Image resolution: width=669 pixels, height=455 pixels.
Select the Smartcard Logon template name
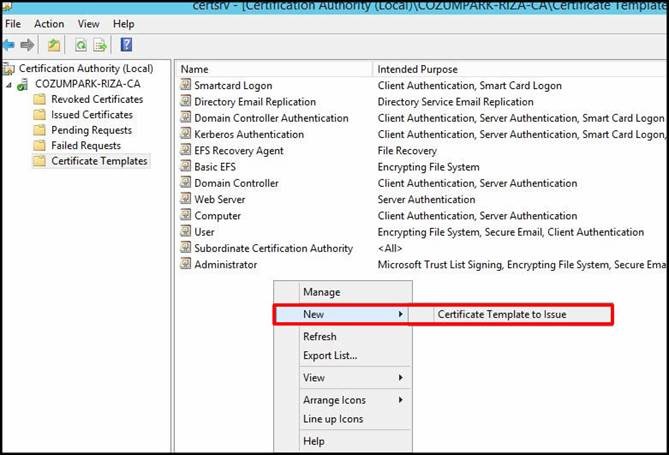233,86
